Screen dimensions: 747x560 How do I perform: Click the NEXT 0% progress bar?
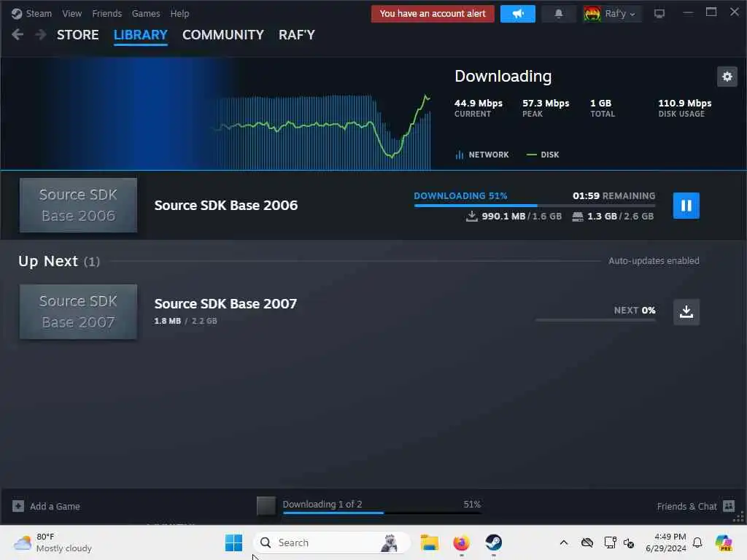point(595,320)
